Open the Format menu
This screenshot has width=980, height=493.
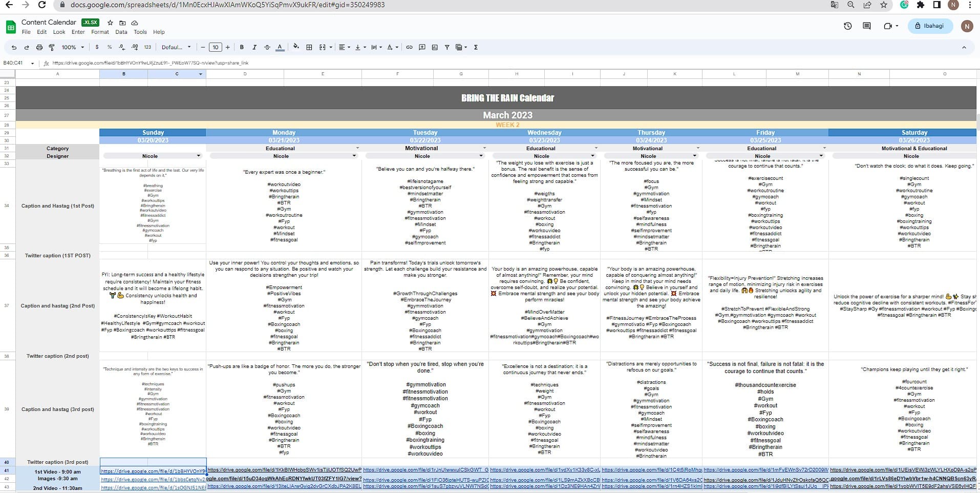[x=100, y=32]
